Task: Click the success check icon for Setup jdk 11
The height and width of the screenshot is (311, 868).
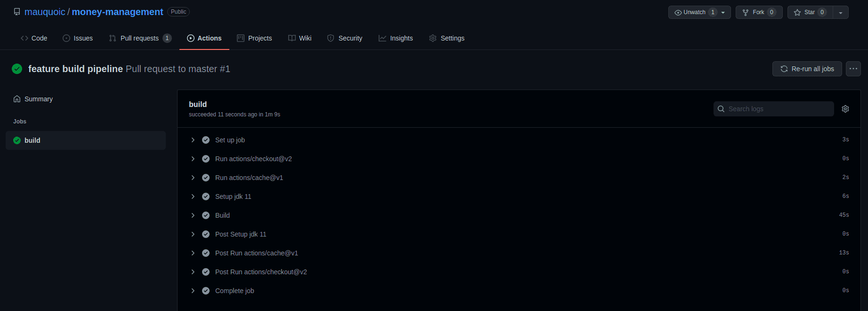Action: tap(206, 196)
